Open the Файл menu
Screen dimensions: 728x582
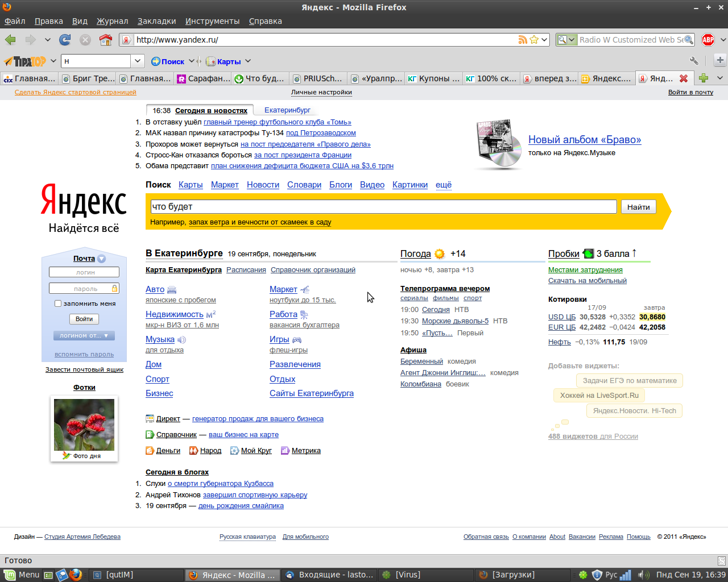[15, 21]
